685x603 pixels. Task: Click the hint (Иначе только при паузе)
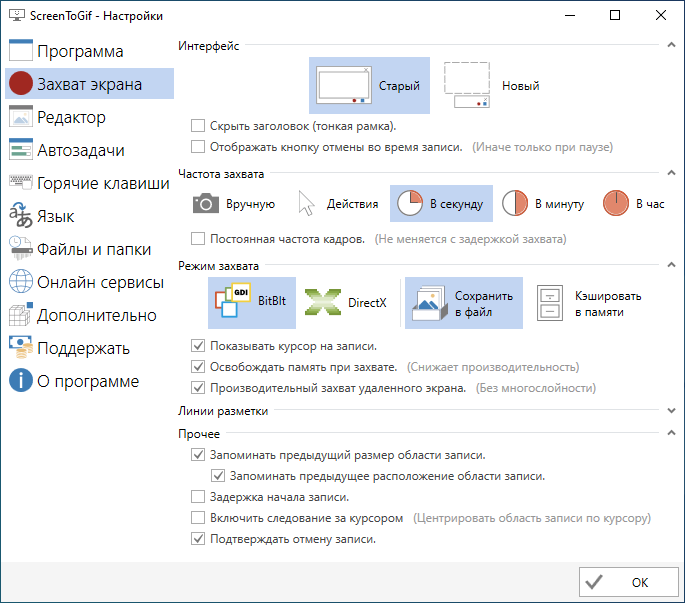pos(542,147)
